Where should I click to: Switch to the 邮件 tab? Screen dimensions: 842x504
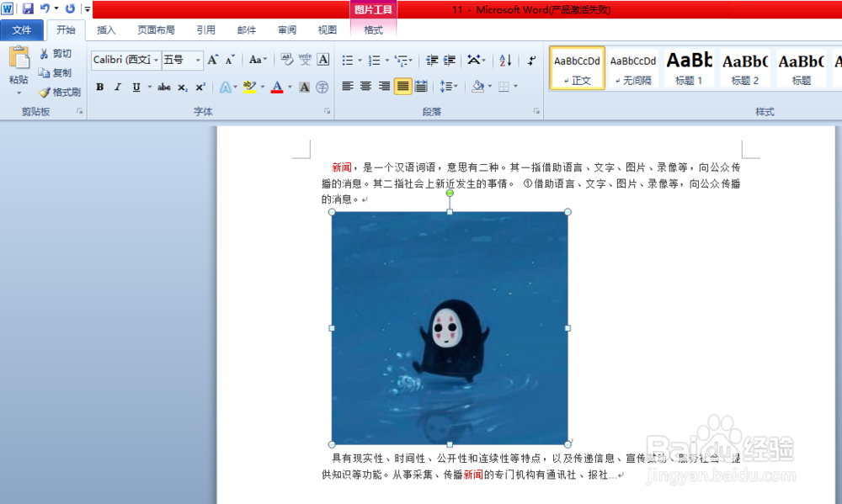[247, 30]
